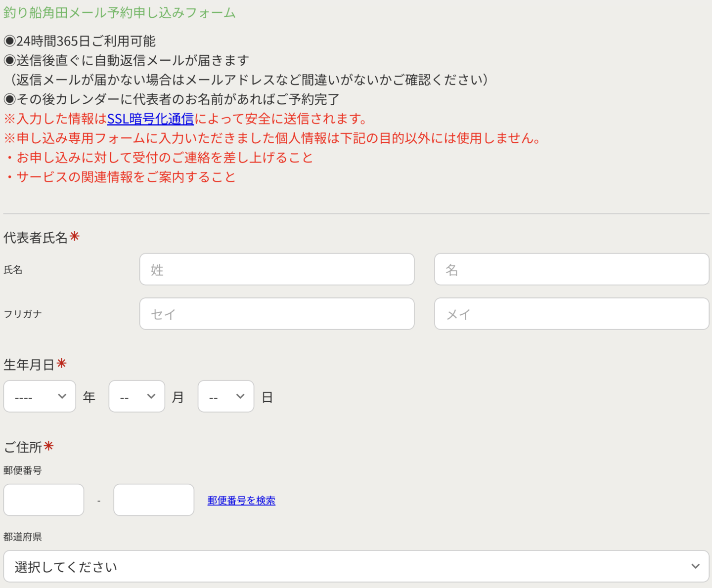The image size is (712, 588).
Task: Click the 都道府県 field label
Action: [23, 537]
